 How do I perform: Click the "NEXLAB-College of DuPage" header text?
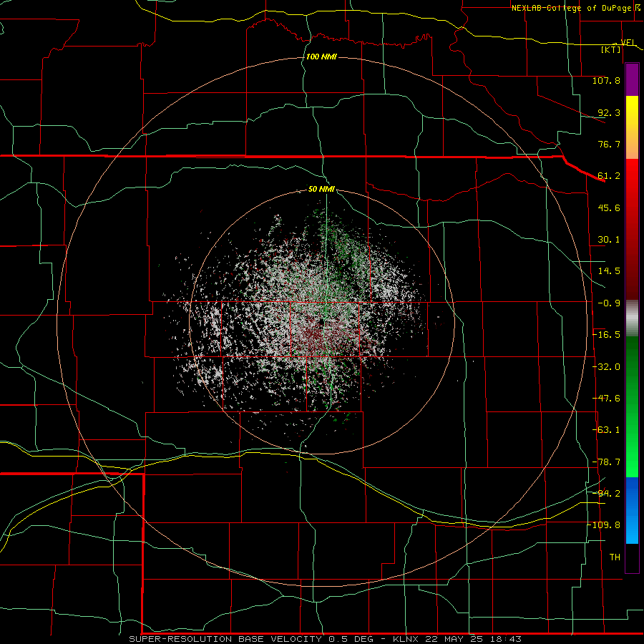click(x=571, y=8)
